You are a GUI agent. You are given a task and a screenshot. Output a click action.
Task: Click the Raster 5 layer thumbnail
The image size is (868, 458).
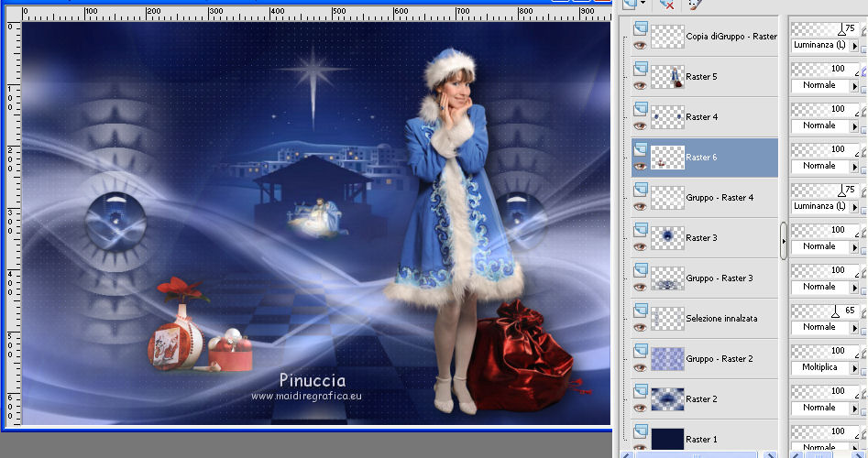[667, 77]
